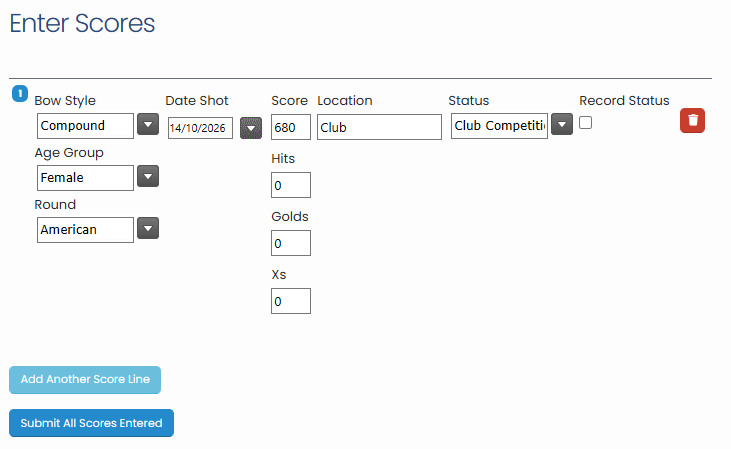
Task: Click the Location label
Action: click(x=345, y=100)
